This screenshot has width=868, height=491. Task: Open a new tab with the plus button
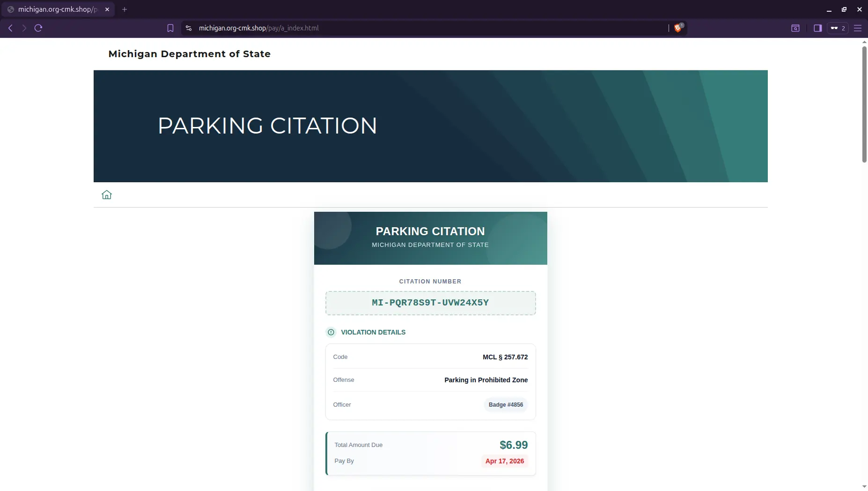[125, 9]
